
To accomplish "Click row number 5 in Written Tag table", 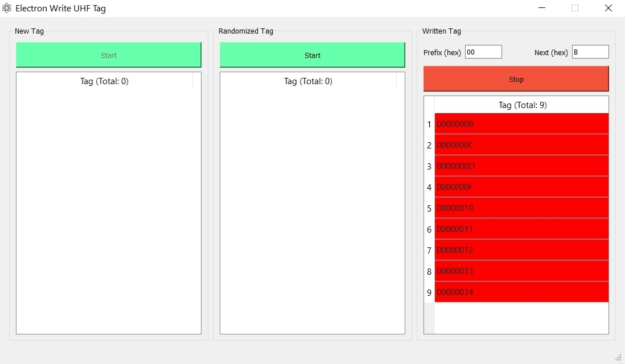I will 429,209.
